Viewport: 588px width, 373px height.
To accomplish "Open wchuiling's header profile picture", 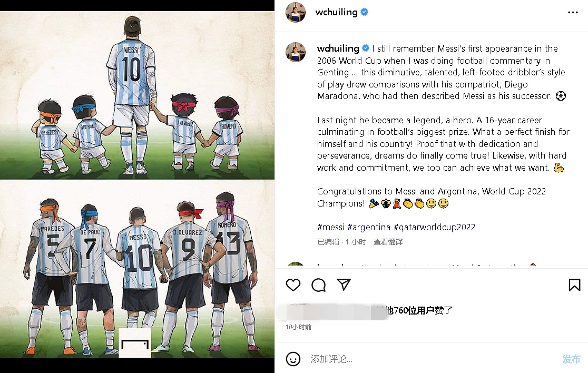I will [296, 12].
